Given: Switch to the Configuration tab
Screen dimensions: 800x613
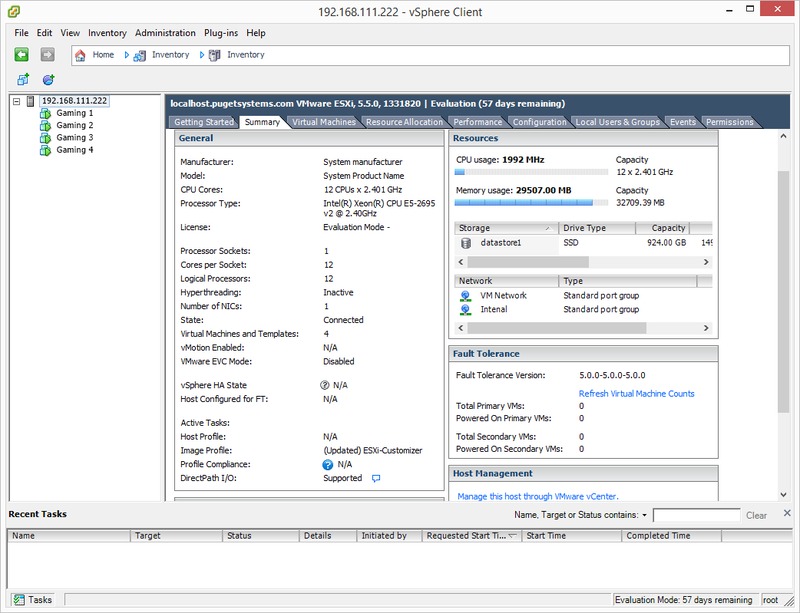Looking at the screenshot, I should pos(539,122).
